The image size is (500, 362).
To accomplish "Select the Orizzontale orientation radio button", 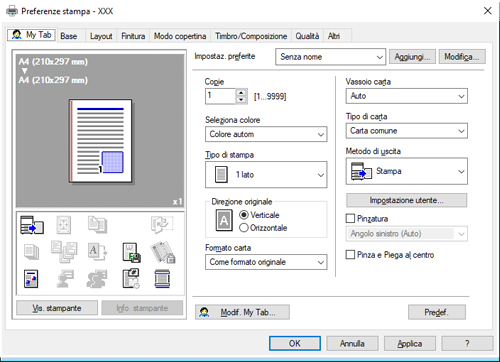I will click(x=244, y=228).
